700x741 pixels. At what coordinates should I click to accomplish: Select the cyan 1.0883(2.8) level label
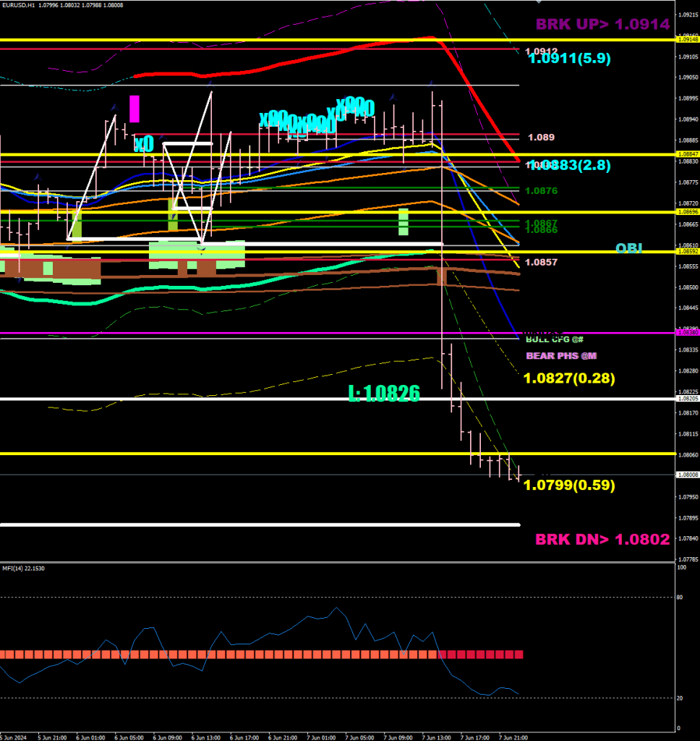click(x=569, y=166)
